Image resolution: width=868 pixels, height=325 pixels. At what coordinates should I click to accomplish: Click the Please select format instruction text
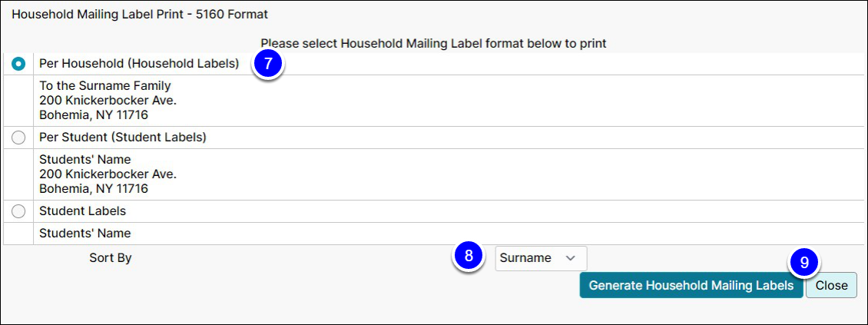click(x=434, y=43)
